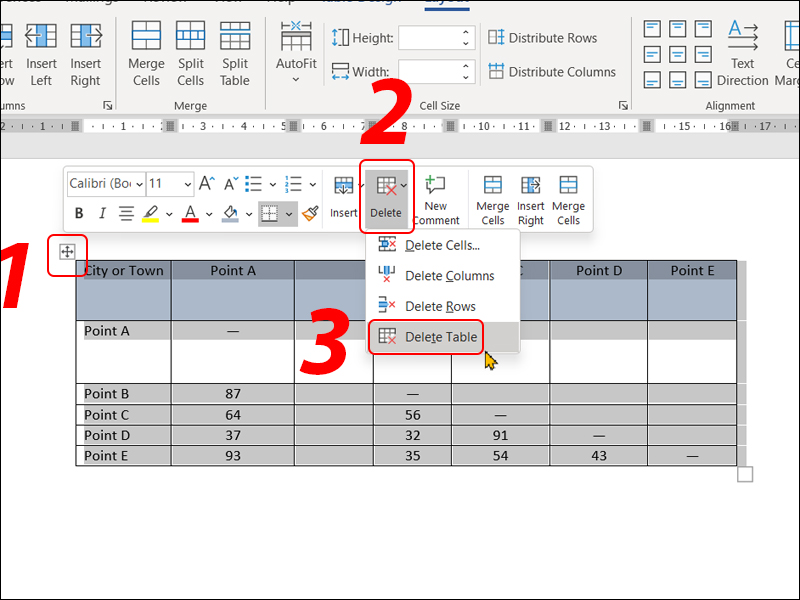Choose Delete Columns from the menu

click(449, 276)
